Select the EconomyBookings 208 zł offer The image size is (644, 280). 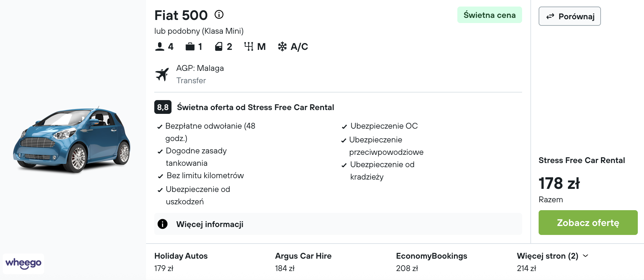click(432, 262)
